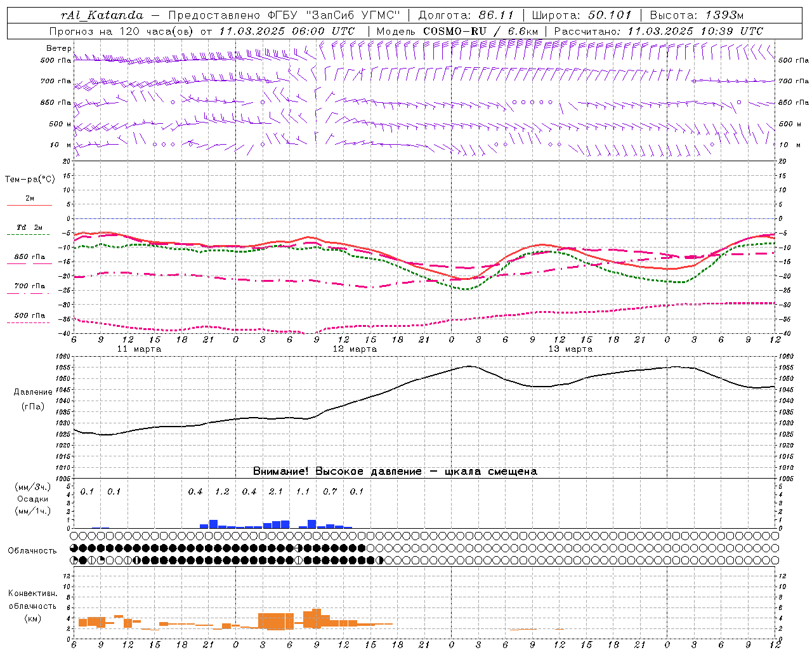Viewport: 812px width, 650px height.
Task: Click the Высота: 1393м value
Action: (697, 15)
